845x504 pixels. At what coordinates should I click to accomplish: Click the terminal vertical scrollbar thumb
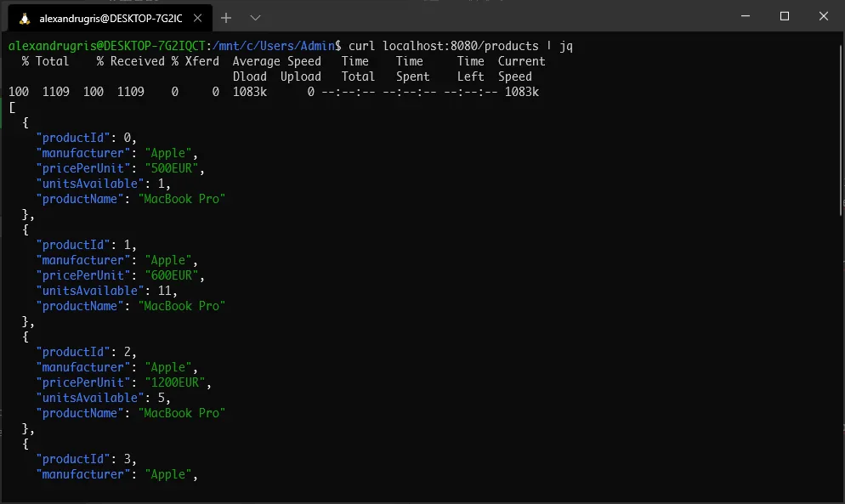(x=842, y=129)
